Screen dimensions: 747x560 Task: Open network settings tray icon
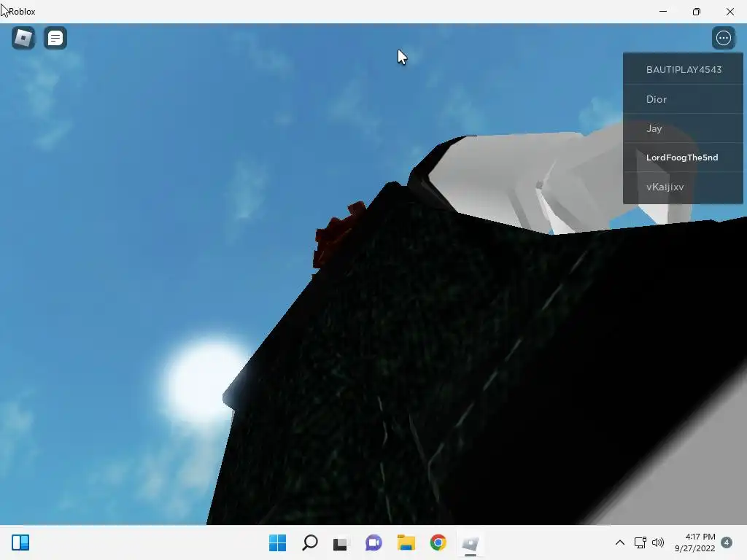pyautogui.click(x=640, y=542)
